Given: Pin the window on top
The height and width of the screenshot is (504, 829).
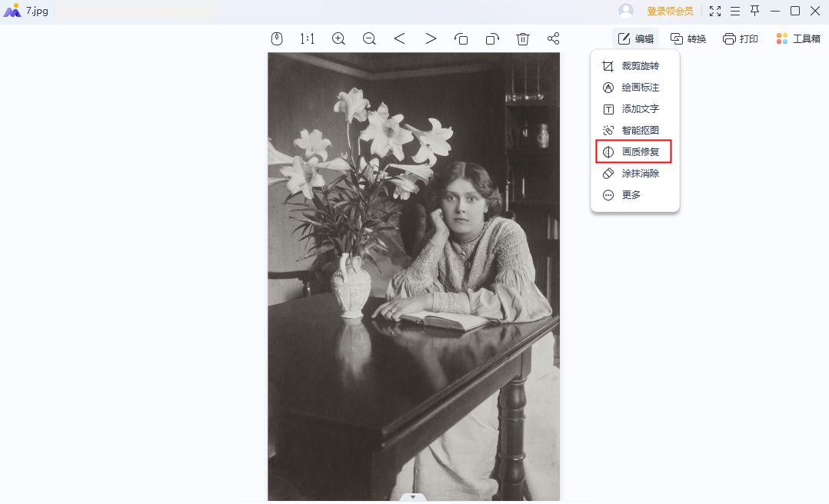Looking at the screenshot, I should [755, 11].
